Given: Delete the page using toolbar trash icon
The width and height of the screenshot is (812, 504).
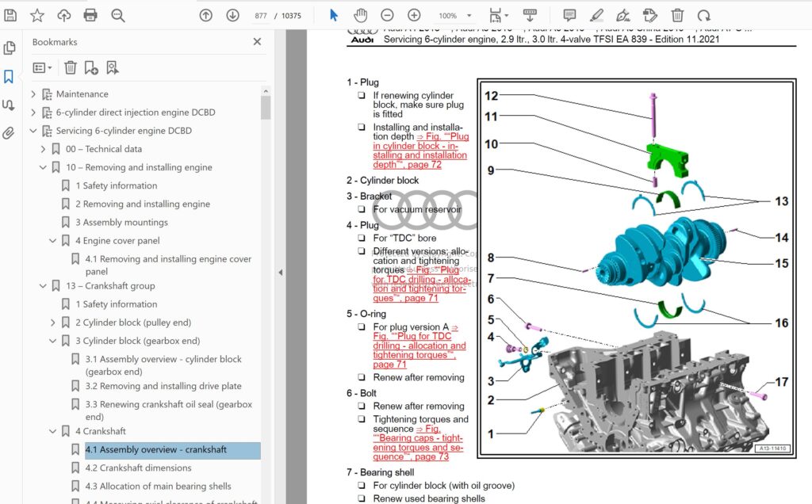Looking at the screenshot, I should coord(677,15).
